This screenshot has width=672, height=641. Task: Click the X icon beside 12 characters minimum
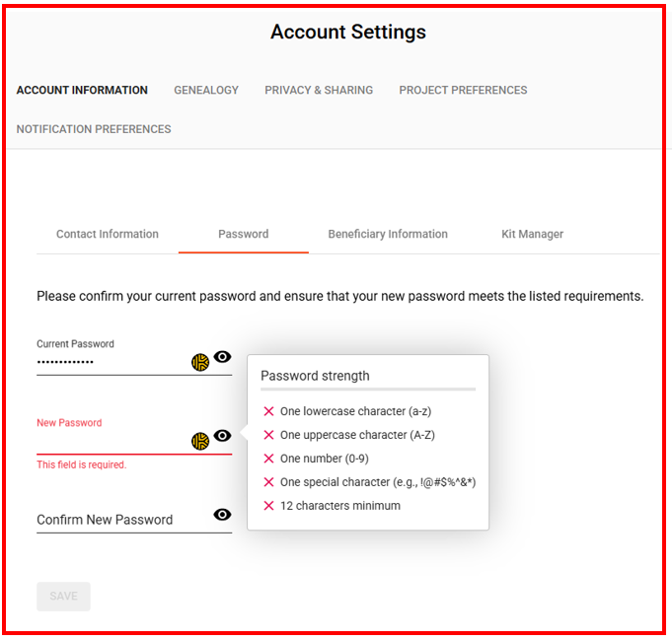click(x=268, y=505)
